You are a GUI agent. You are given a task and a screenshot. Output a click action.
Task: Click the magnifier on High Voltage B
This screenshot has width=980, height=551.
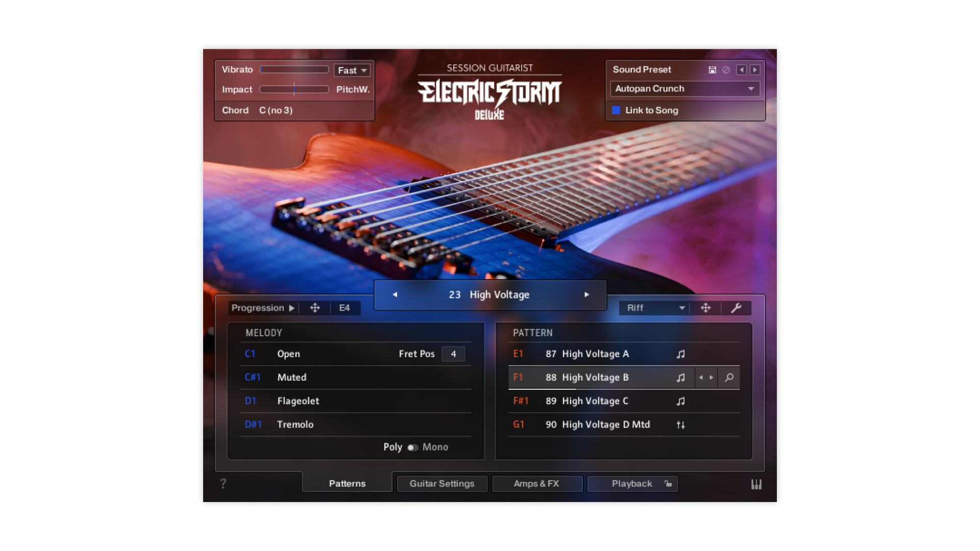(x=729, y=378)
